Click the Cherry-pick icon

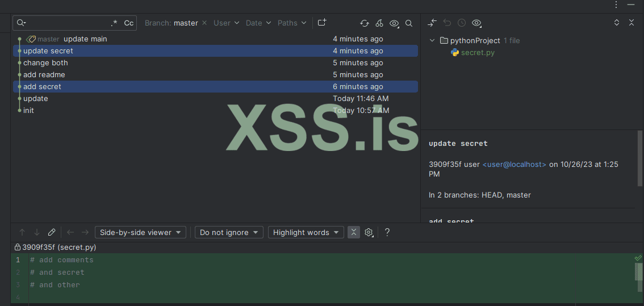coord(379,23)
